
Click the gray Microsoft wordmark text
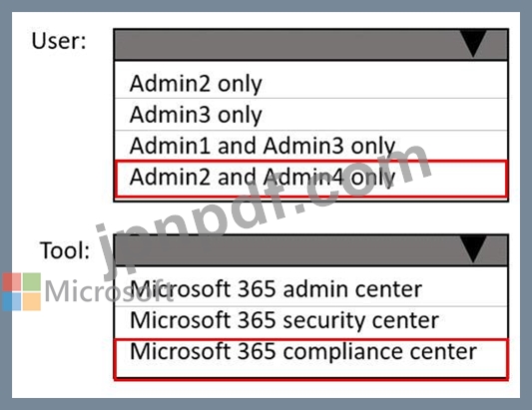pos(108,291)
